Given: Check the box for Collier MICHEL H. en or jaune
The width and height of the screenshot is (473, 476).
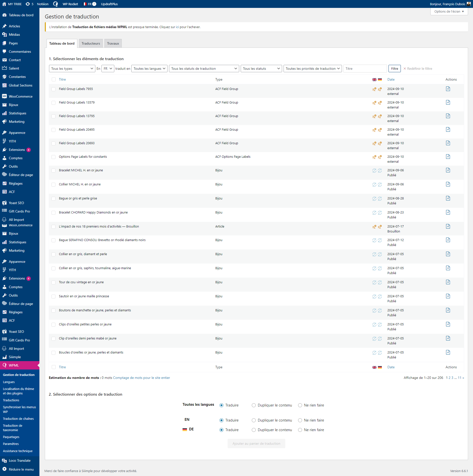Looking at the screenshot, I should click(x=53, y=185).
